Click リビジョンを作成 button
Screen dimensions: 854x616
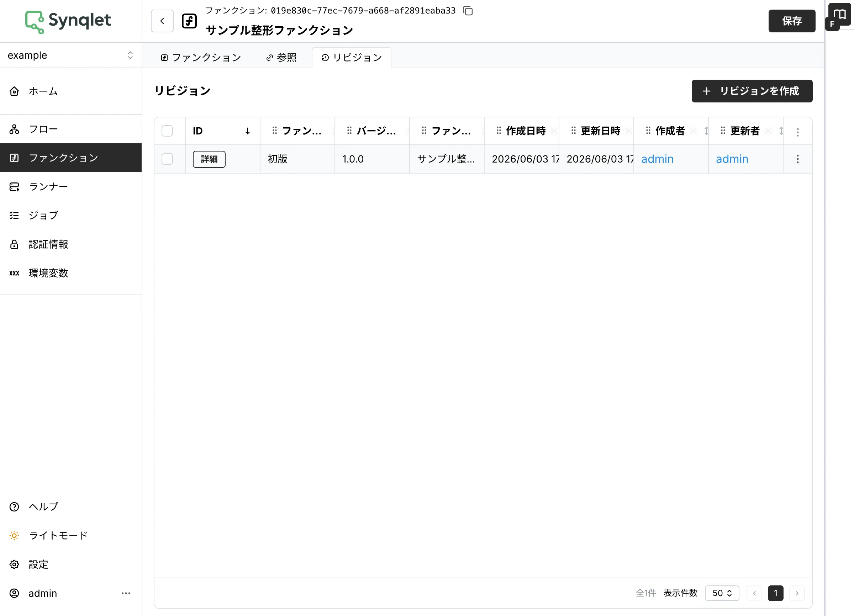(752, 91)
